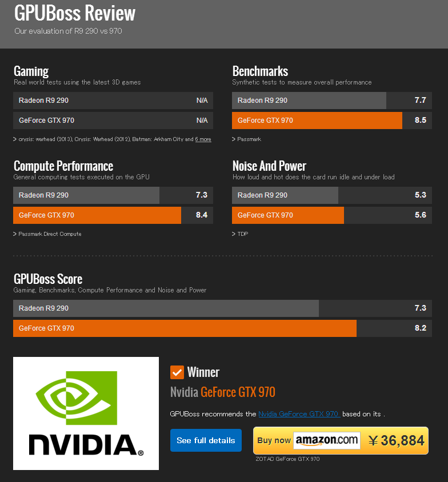Click the NVIDIA logo image

click(x=86, y=413)
